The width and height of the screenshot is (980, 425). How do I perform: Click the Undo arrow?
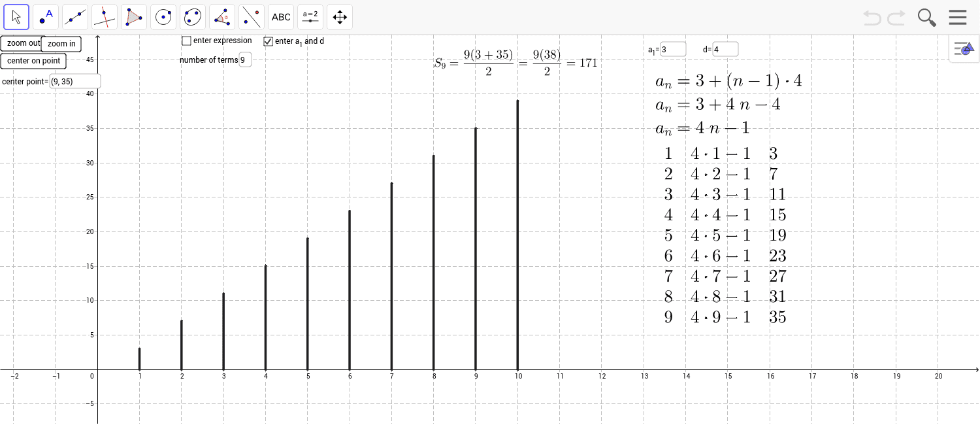872,18
